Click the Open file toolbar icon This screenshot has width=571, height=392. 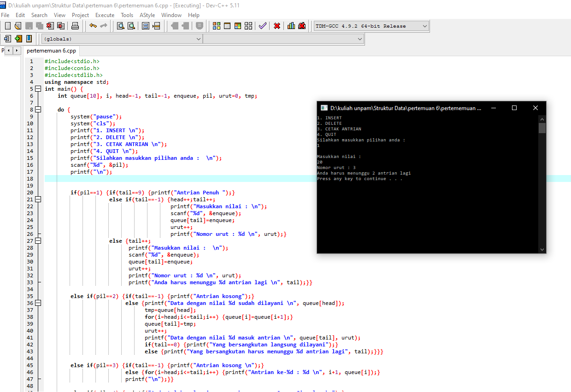coord(18,26)
